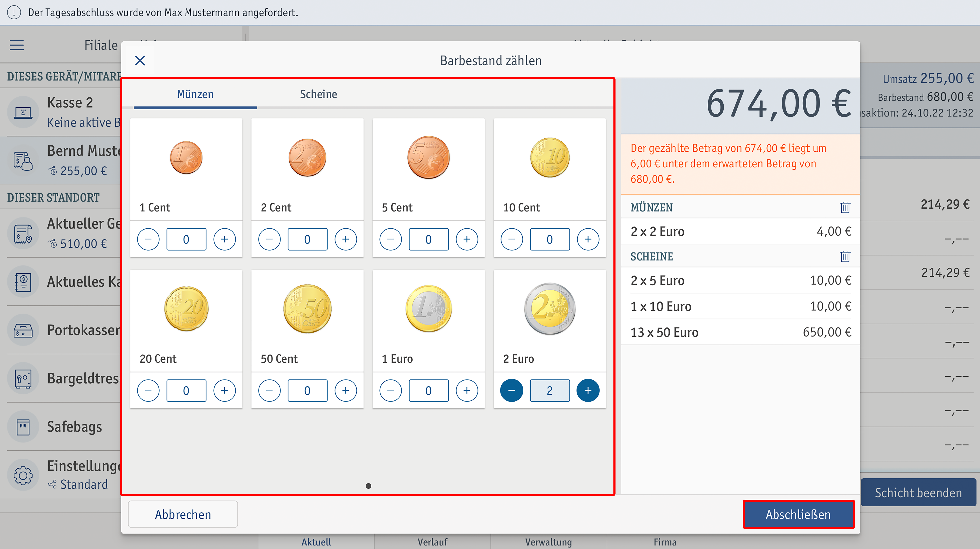
Task: Select the 20 Cent quantity field
Action: click(186, 391)
